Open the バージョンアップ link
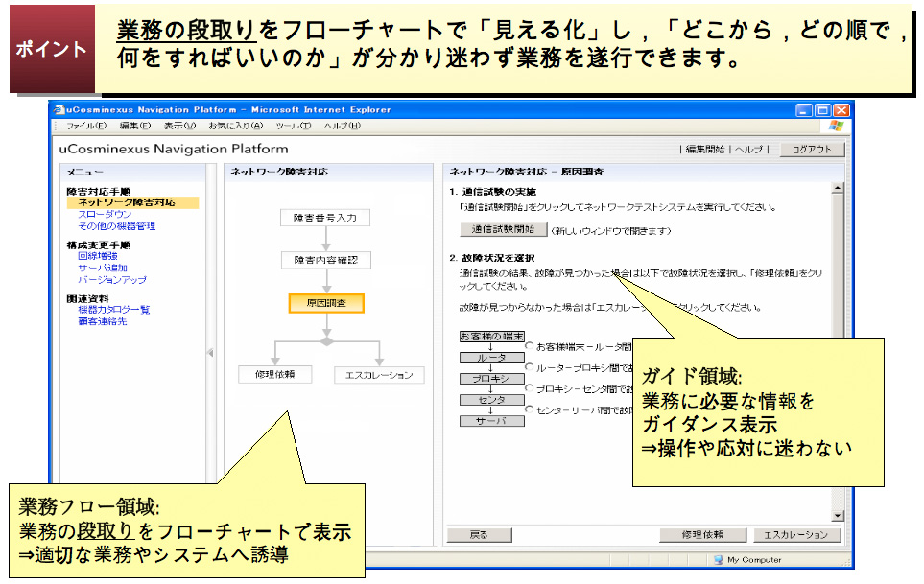 click(x=112, y=280)
